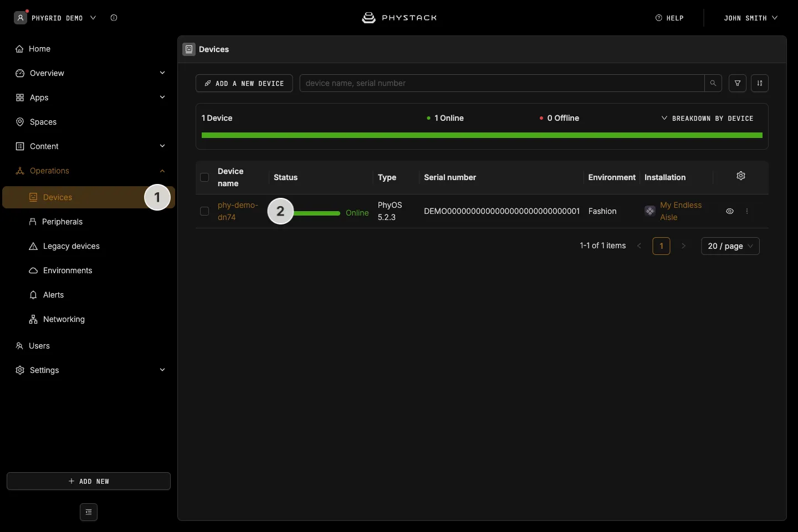
Task: Open Networking under Operations
Action: pyautogui.click(x=89, y=319)
